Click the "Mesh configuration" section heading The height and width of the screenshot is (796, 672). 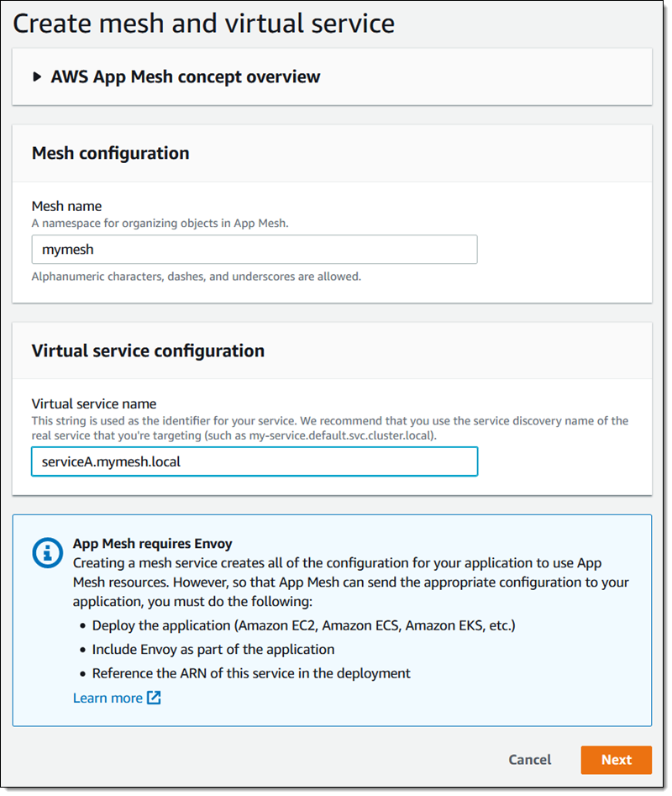(110, 153)
